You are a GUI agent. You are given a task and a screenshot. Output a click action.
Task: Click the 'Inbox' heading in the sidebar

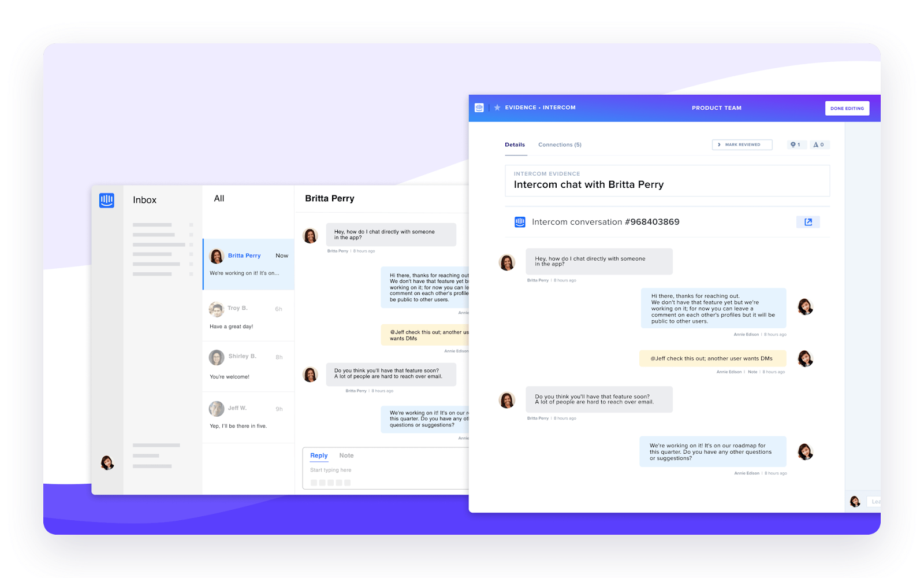click(x=144, y=200)
